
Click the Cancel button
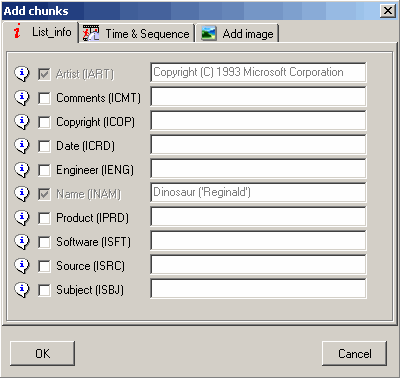click(x=354, y=353)
